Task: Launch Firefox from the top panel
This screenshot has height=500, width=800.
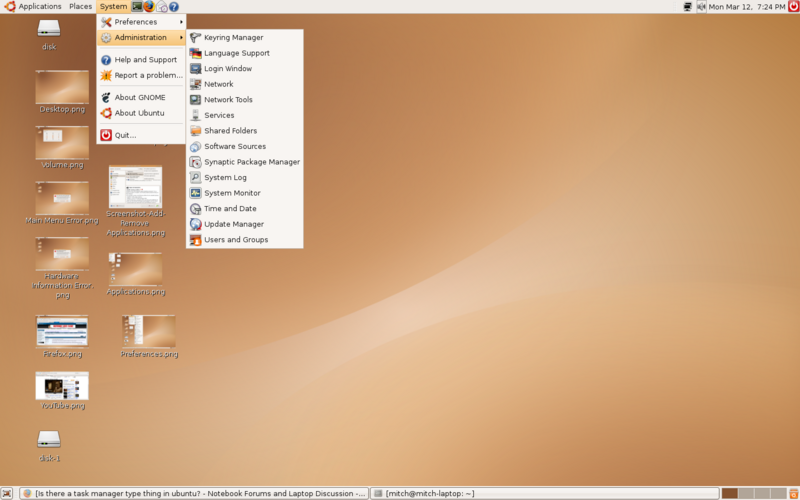Action: click(149, 7)
